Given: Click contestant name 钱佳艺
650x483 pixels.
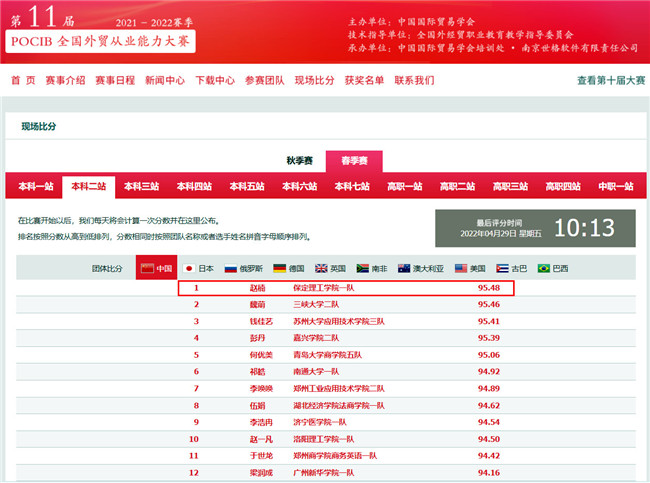Looking at the screenshot, I should point(261,321).
